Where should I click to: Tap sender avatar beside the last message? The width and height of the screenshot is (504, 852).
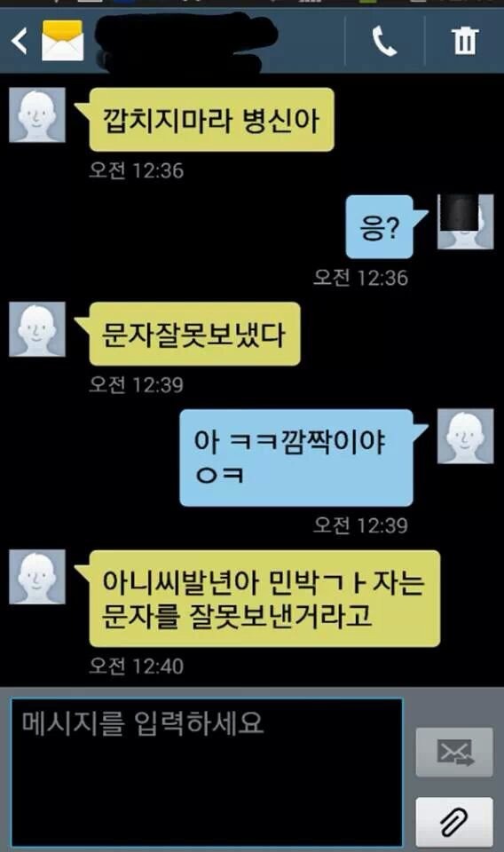click(37, 577)
